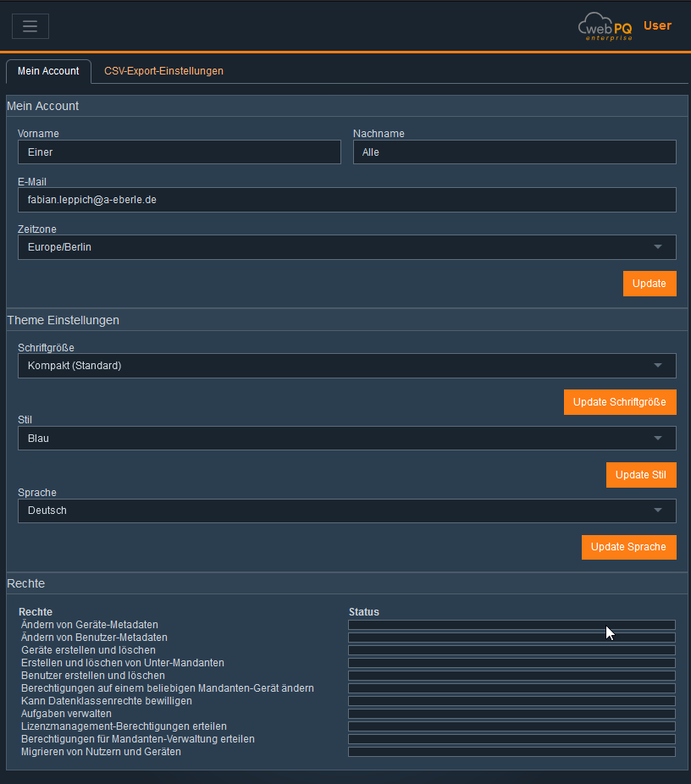The width and height of the screenshot is (691, 784).
Task: Switch to the Mein Account tab
Action: click(x=48, y=71)
